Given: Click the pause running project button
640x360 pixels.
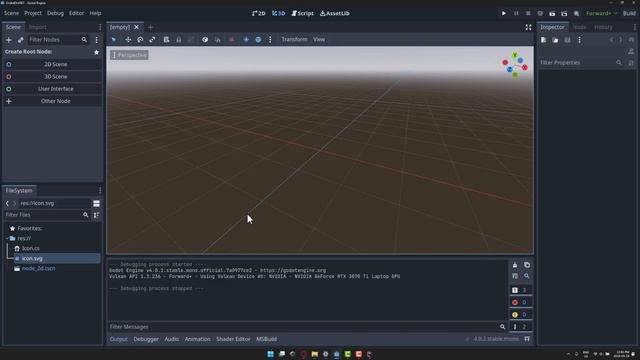Looking at the screenshot, I should point(516,13).
